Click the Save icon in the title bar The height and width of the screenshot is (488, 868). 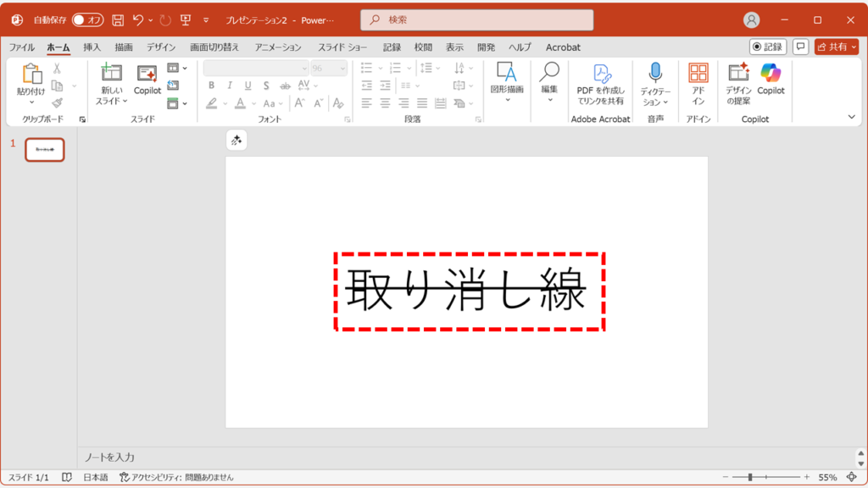click(118, 19)
